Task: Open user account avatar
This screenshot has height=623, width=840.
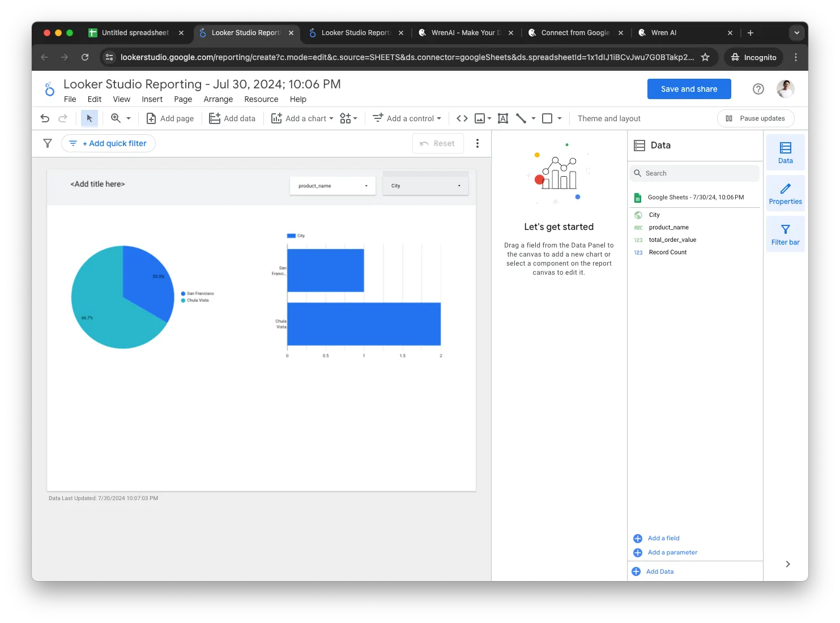Action: click(x=786, y=89)
